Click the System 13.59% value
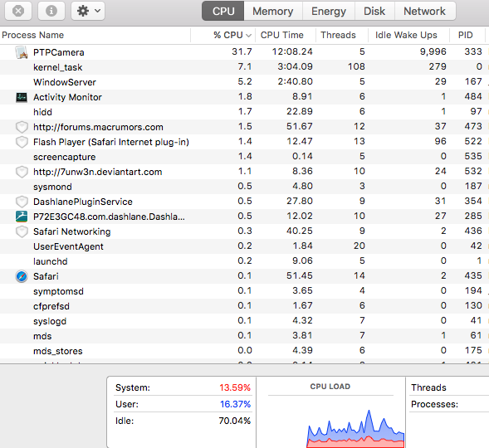 235,387
